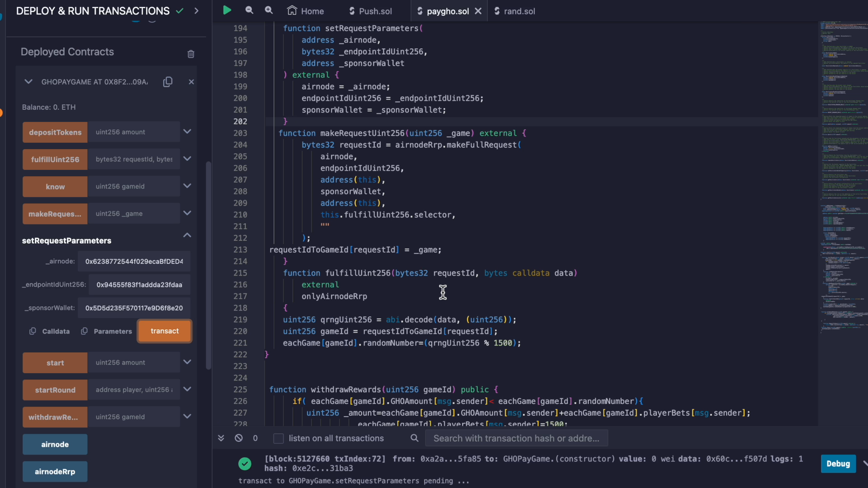Call the airnode getter
Screen dimensions: 868x488
(55, 444)
